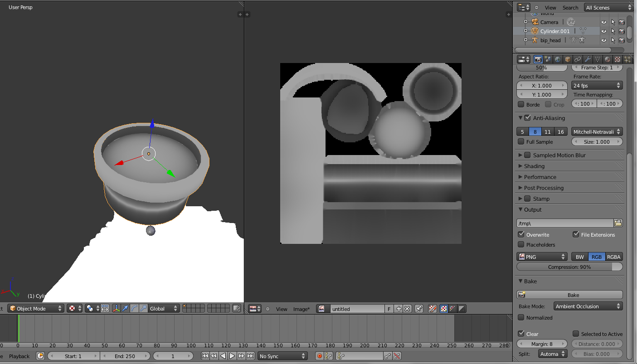Open the Mitchell-Netravali filter dropdown
Viewport: 637px width, 364px height.
coord(597,131)
